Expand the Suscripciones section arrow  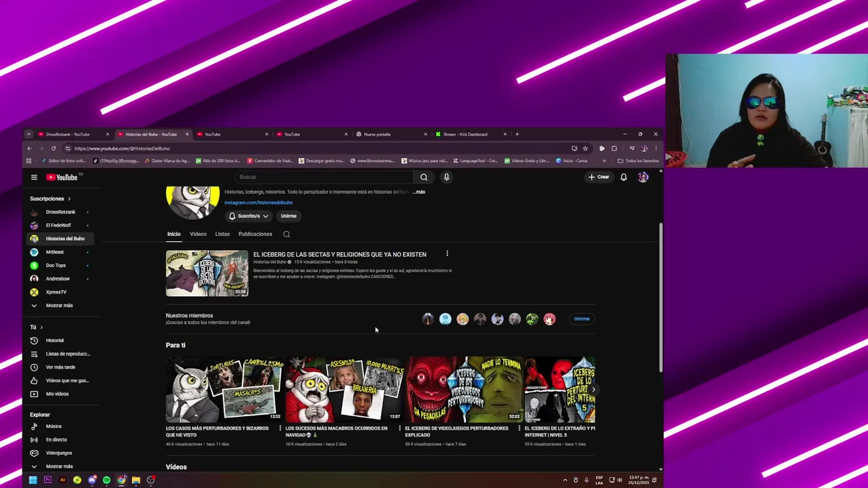pos(69,199)
